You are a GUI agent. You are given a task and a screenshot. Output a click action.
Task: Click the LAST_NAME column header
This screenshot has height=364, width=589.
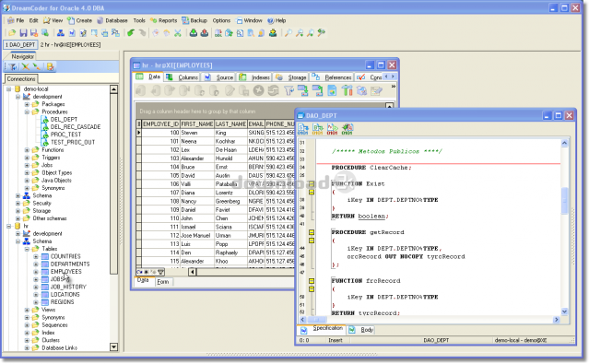point(230,124)
